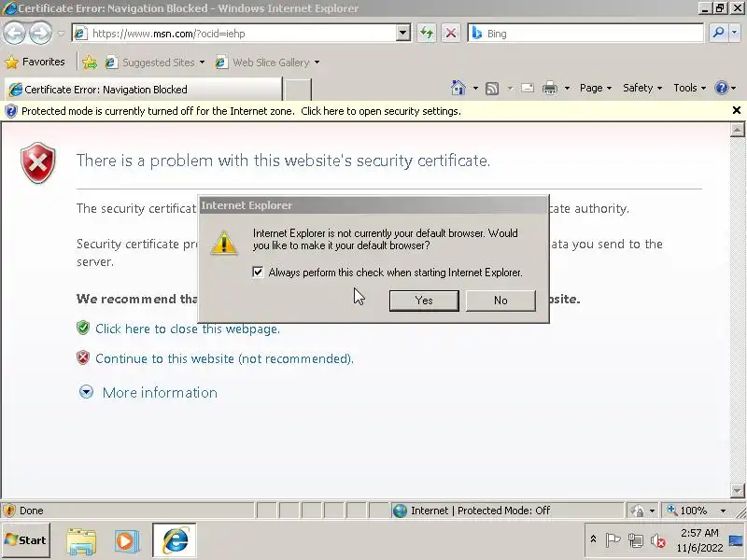Open Suggested Sites favorites item
747x560 pixels.
click(155, 63)
